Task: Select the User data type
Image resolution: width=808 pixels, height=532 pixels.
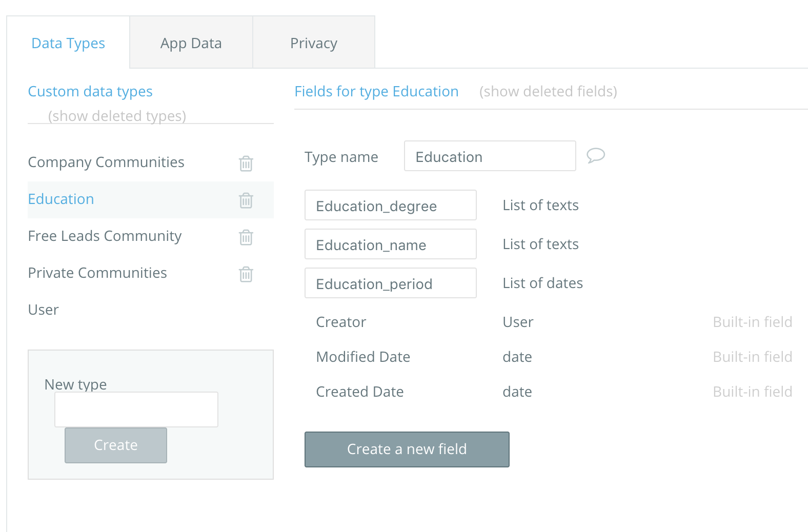Action: tap(44, 310)
